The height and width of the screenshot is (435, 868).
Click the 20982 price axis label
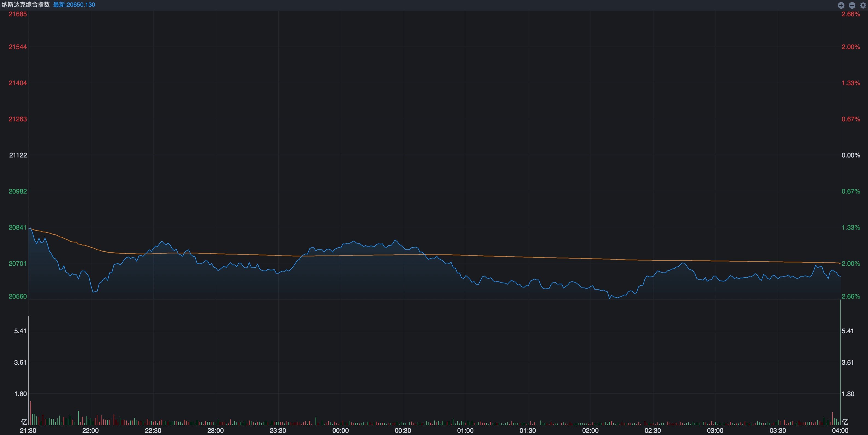pos(18,191)
